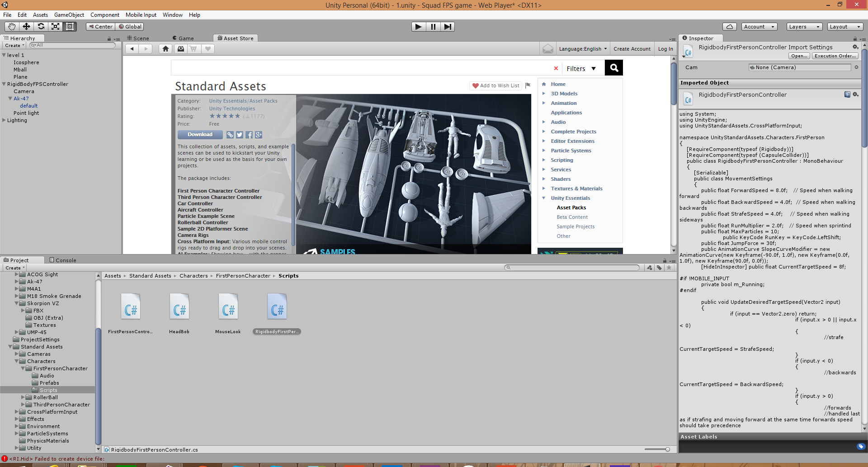Viewport: 868px width, 467px height.
Task: Open script with Open... button
Action: (x=799, y=56)
